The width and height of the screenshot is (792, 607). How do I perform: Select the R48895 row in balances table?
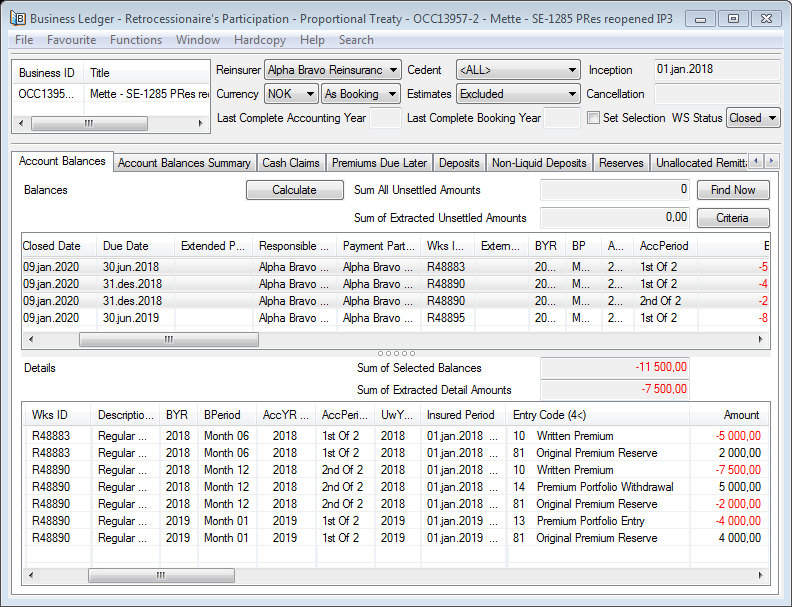443,318
